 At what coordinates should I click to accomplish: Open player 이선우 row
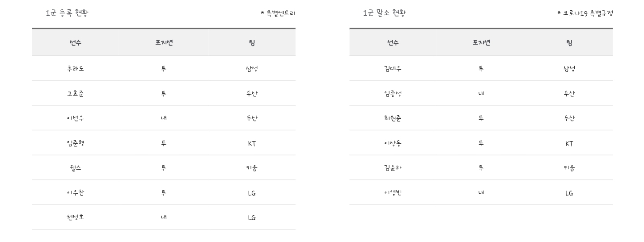pyautogui.click(x=76, y=118)
